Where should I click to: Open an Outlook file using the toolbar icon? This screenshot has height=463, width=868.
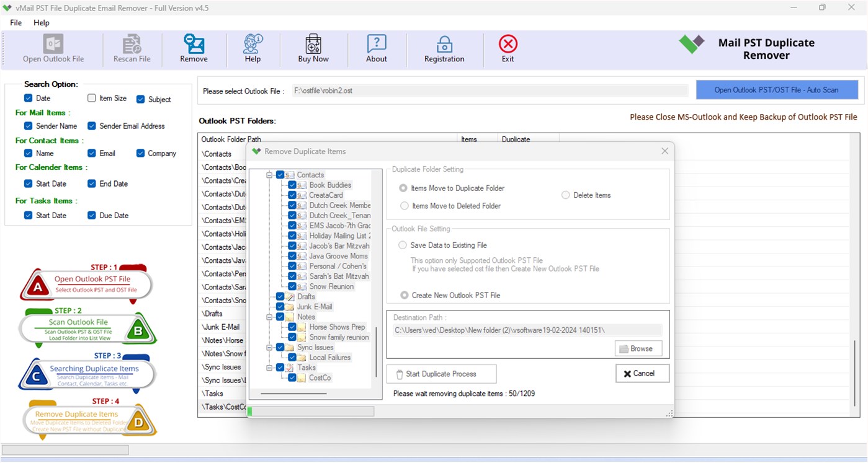(53, 48)
